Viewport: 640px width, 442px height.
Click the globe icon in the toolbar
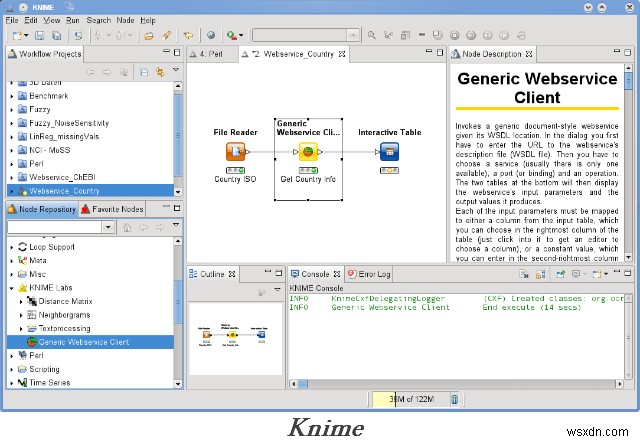[211, 36]
